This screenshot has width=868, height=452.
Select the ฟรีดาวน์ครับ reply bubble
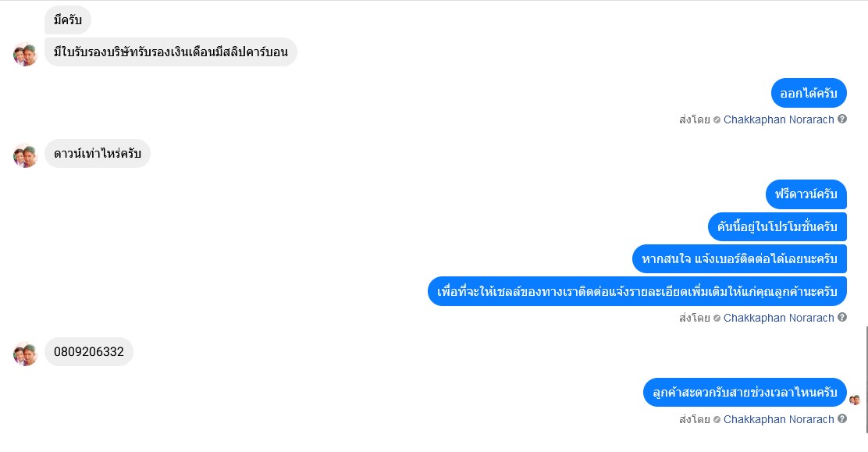(x=806, y=194)
